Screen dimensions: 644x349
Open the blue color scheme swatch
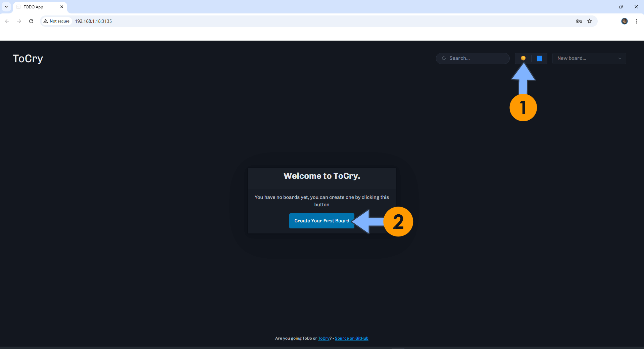click(539, 58)
